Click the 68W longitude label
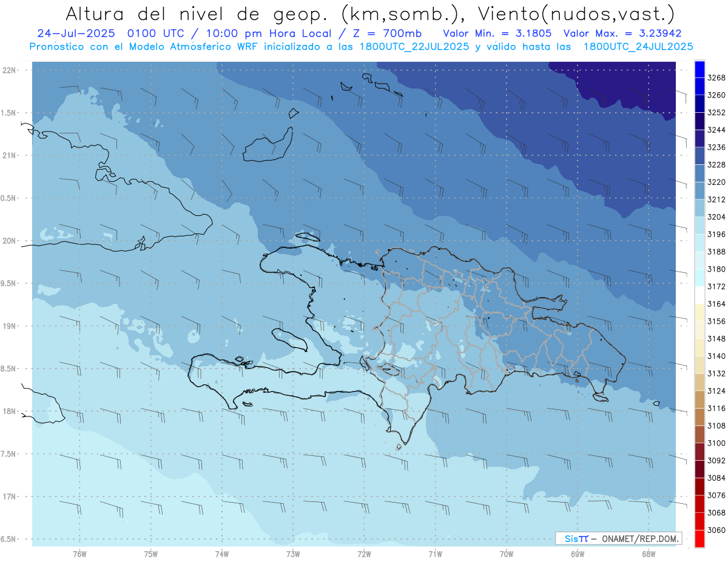This screenshot has width=728, height=562. pos(649,554)
